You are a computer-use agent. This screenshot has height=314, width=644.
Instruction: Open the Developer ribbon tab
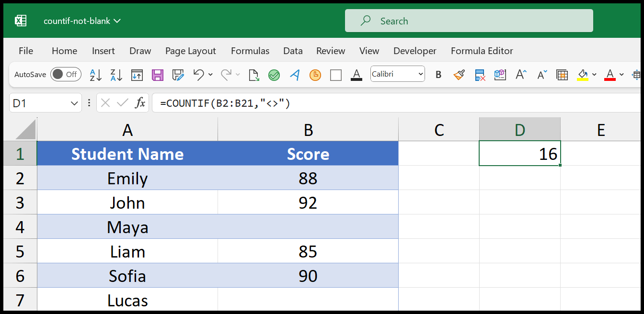coord(415,51)
